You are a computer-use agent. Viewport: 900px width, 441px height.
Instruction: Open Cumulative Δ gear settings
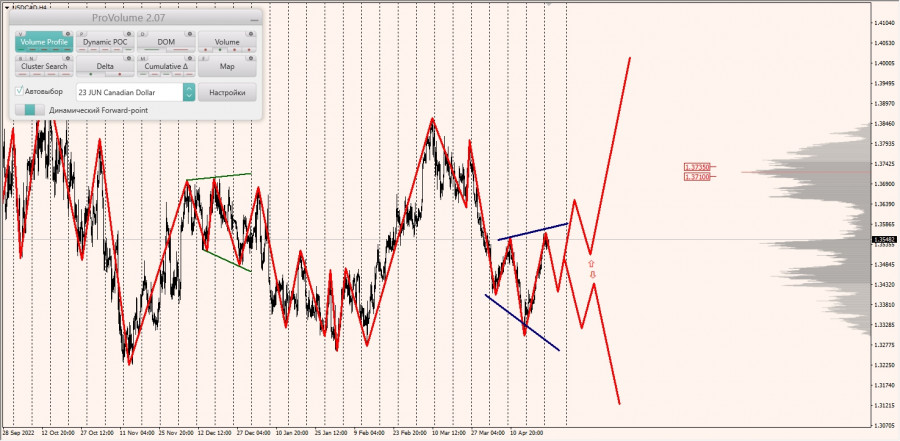(x=190, y=58)
